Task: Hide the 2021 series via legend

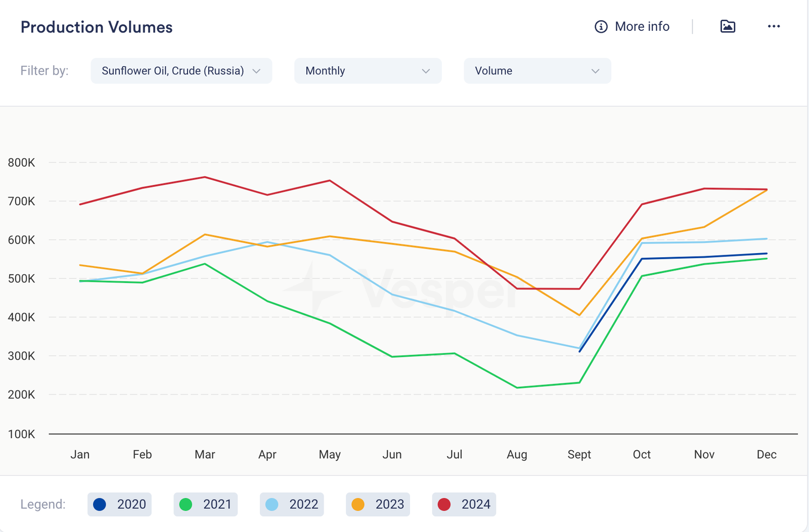Action: [x=205, y=504]
